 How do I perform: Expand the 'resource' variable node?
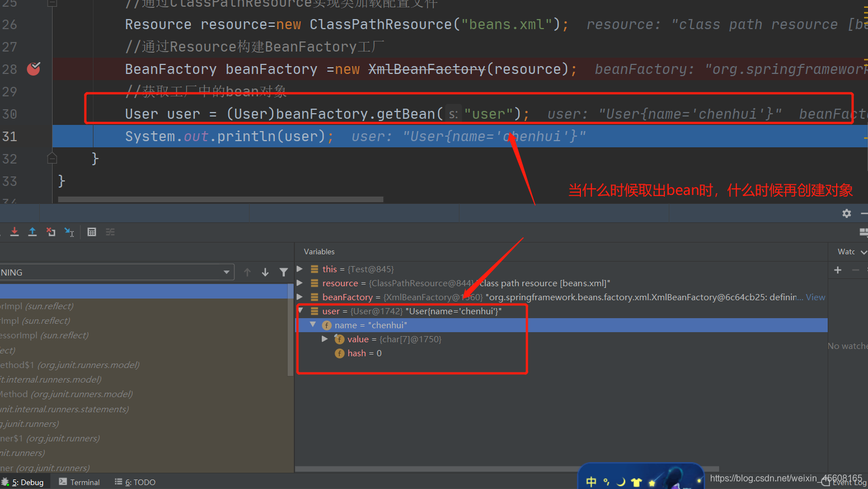click(x=300, y=283)
